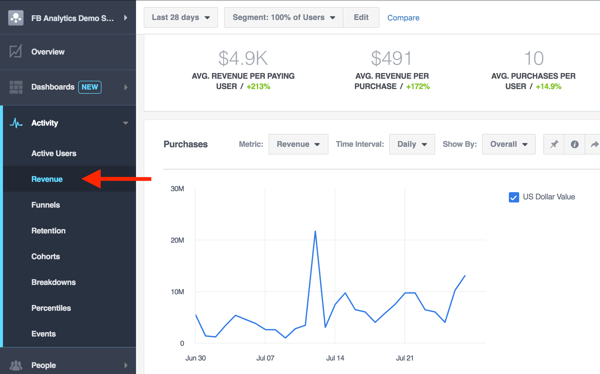This screenshot has height=374, width=600.
Task: Click the pin chart icon
Action: 554,144
